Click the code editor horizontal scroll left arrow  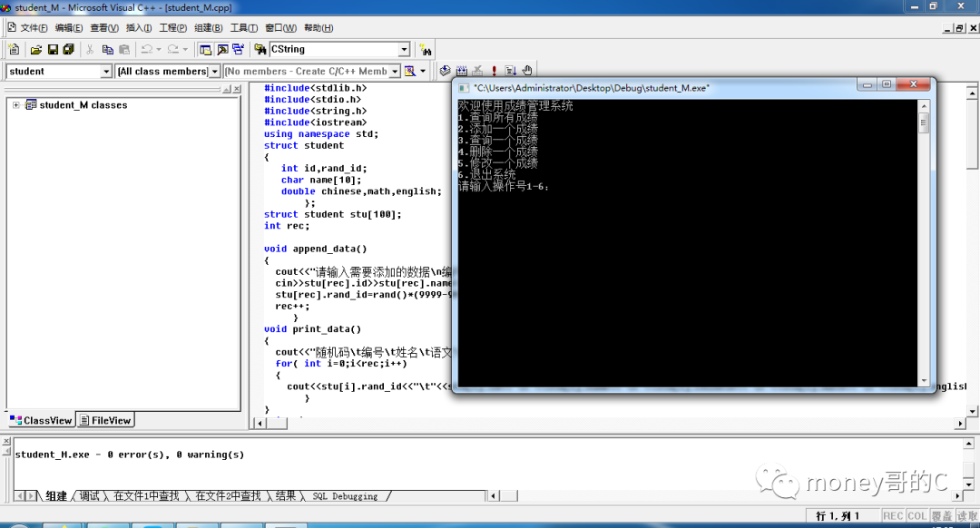click(x=260, y=424)
